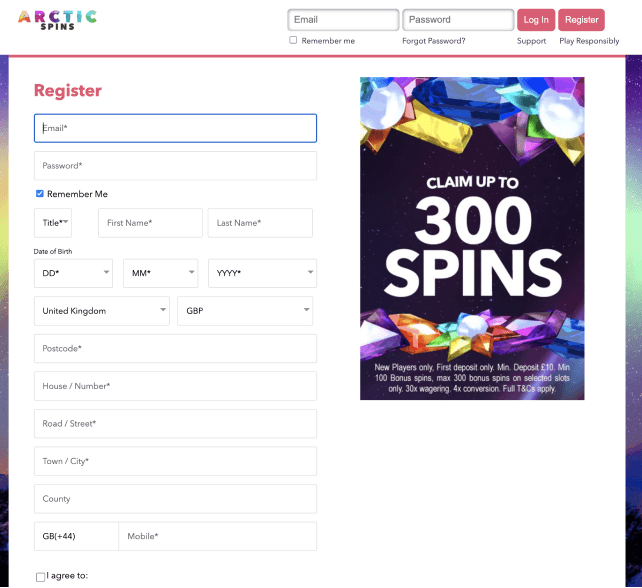Open the Forgot Password link
This screenshot has height=588, width=642.
(x=434, y=41)
